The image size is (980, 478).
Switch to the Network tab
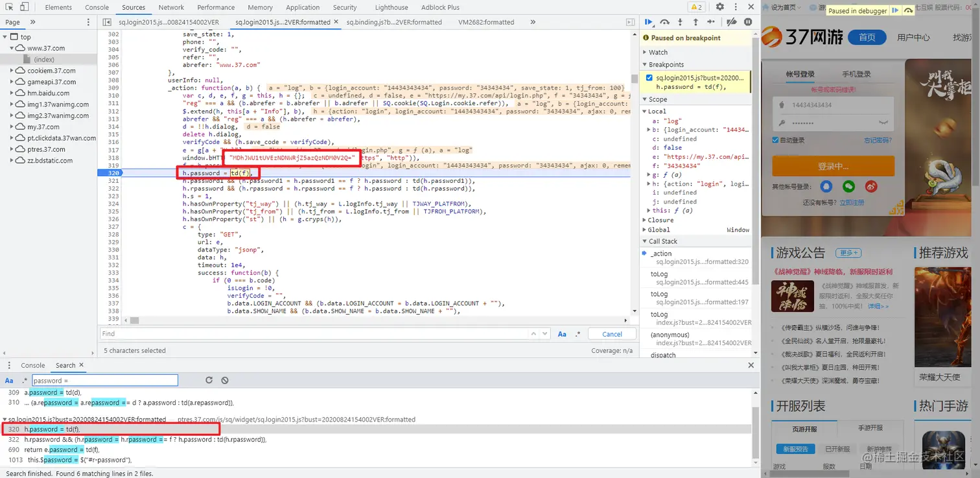[x=171, y=7]
